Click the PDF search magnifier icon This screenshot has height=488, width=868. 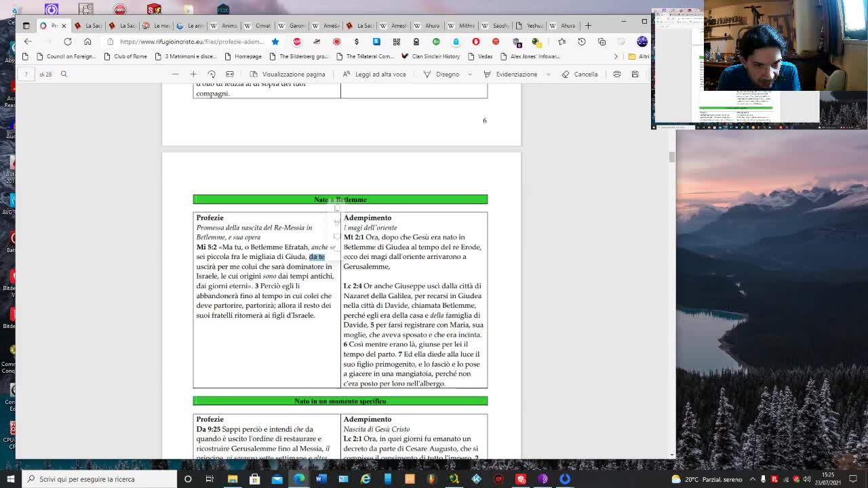[x=64, y=74]
